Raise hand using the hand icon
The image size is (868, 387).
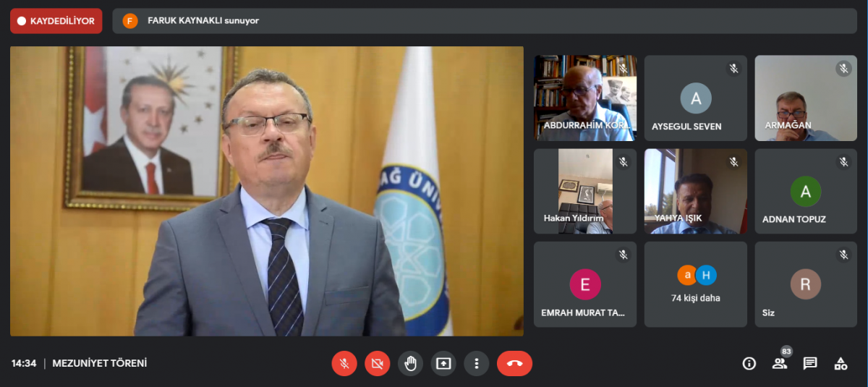(x=410, y=363)
